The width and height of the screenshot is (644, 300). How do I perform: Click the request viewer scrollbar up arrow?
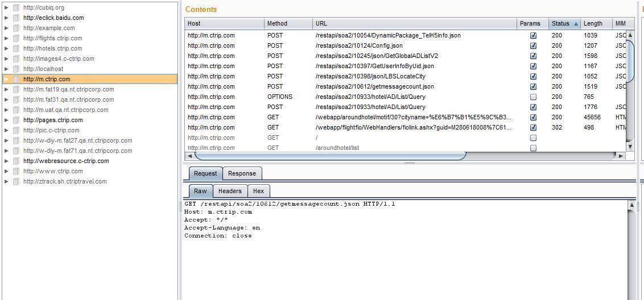point(631,205)
